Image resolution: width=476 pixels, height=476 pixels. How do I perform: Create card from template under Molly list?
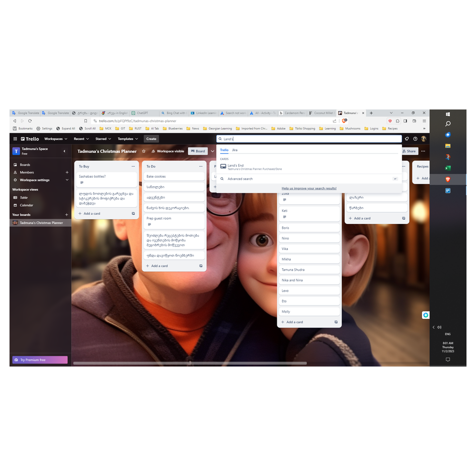[x=336, y=322]
